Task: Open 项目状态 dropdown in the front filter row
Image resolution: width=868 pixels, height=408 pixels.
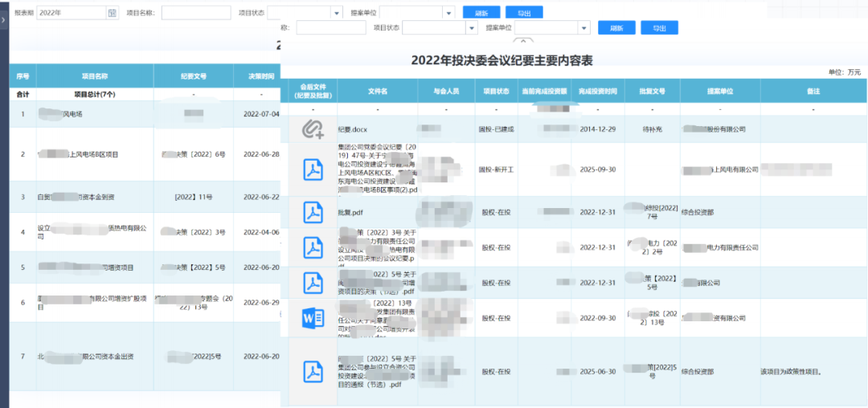Action: [x=471, y=27]
